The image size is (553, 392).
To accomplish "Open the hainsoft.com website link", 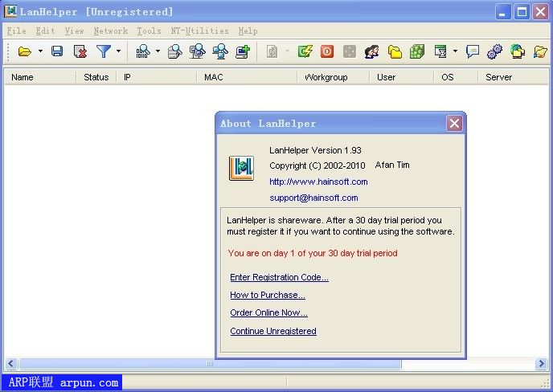I will [318, 182].
